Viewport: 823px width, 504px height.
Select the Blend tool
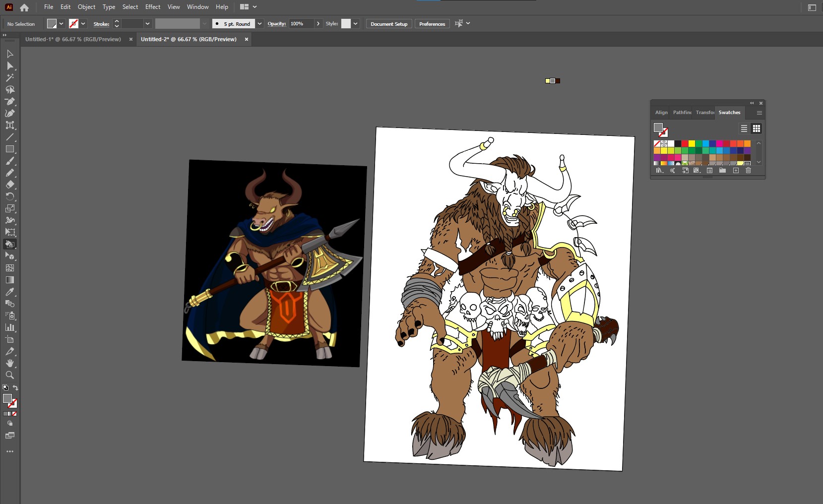(x=10, y=304)
